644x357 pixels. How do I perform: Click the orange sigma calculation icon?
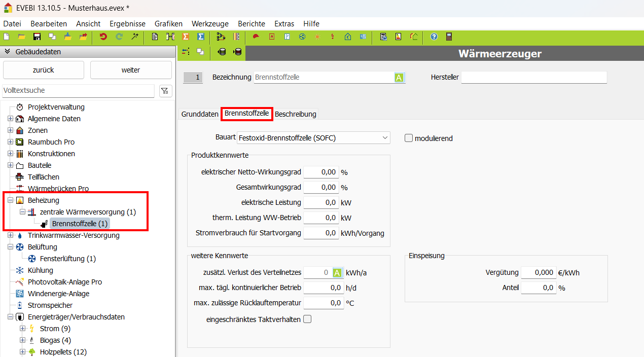(x=186, y=37)
